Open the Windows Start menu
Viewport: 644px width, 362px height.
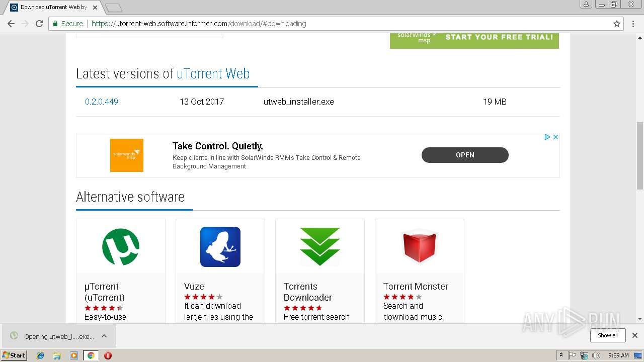[14, 355]
